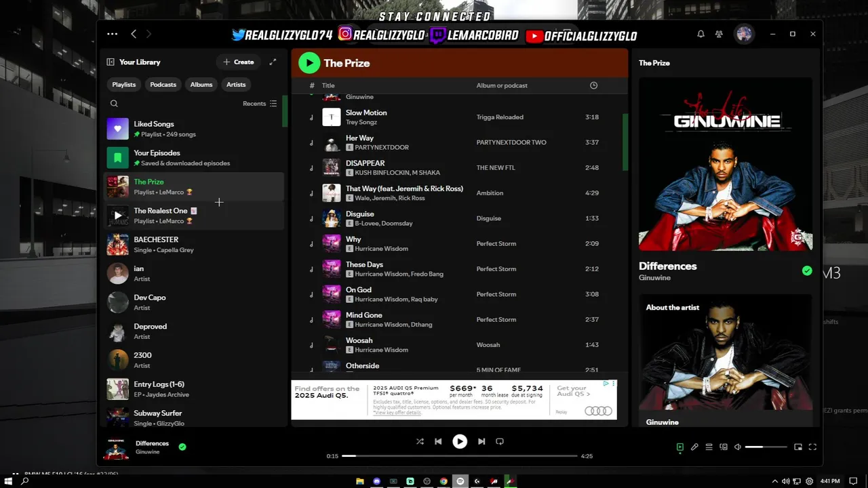Open the Recents sort dropdown
Screen dimensions: 868x488
point(260,104)
